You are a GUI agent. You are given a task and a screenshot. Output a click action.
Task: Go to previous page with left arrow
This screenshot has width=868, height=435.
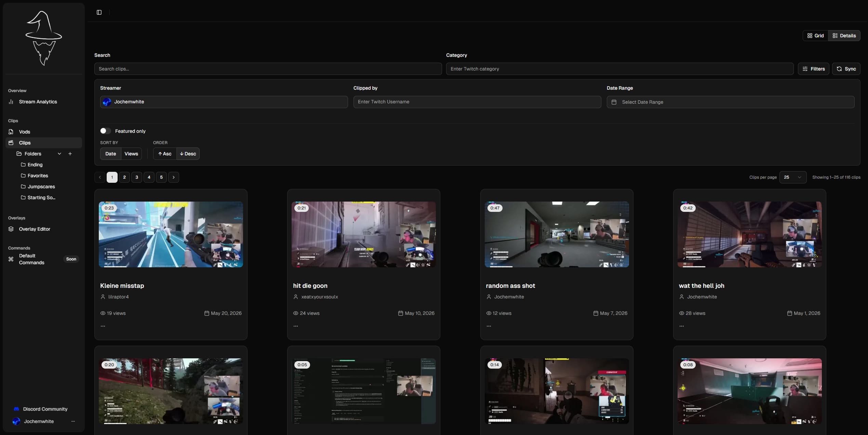coord(100,177)
